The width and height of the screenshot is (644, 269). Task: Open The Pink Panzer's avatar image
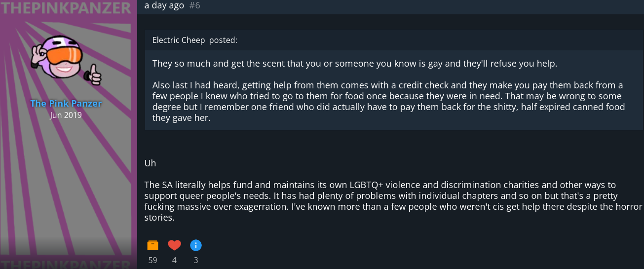click(66, 58)
